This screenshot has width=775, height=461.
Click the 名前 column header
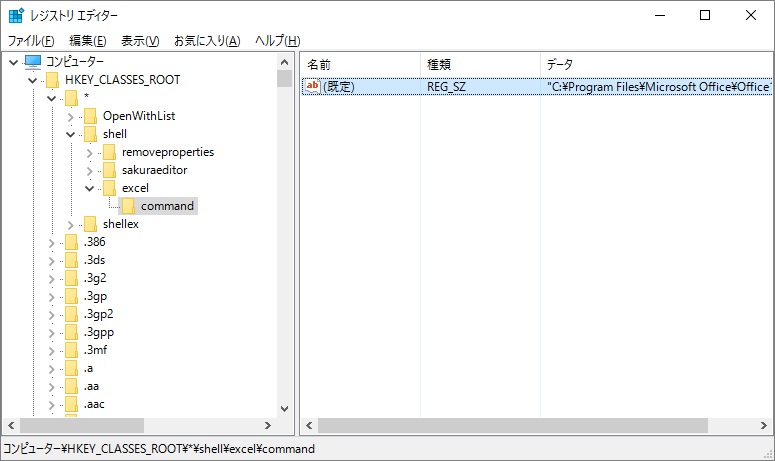point(360,64)
